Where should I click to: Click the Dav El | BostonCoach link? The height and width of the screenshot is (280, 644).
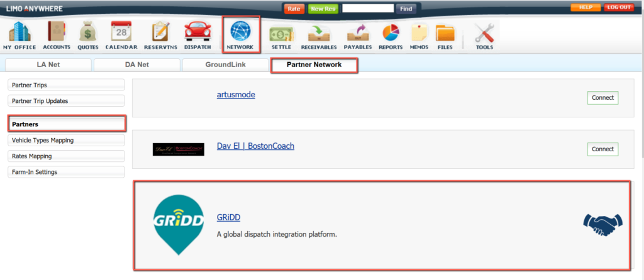255,146
